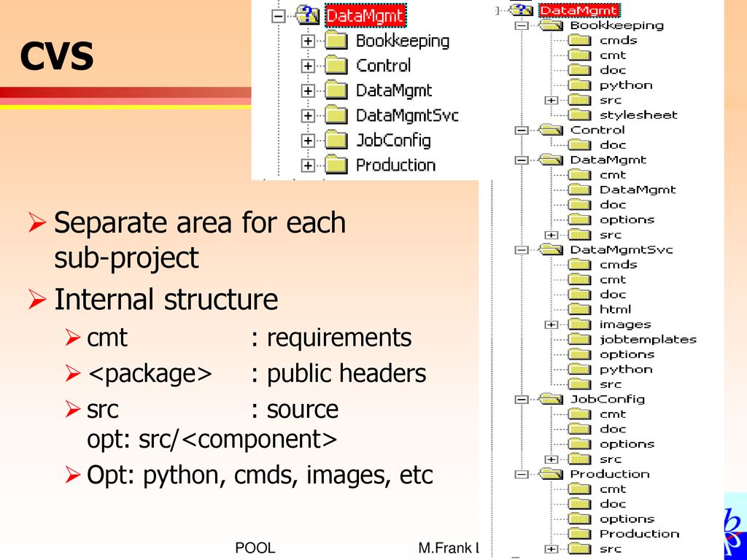The image size is (747, 560).
Task: Select Control folder icon in the collapsed tree
Action: 336,66
